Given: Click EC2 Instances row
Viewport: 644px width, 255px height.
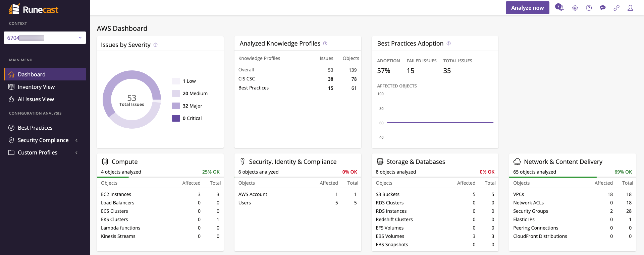Looking at the screenshot, I should 160,194.
